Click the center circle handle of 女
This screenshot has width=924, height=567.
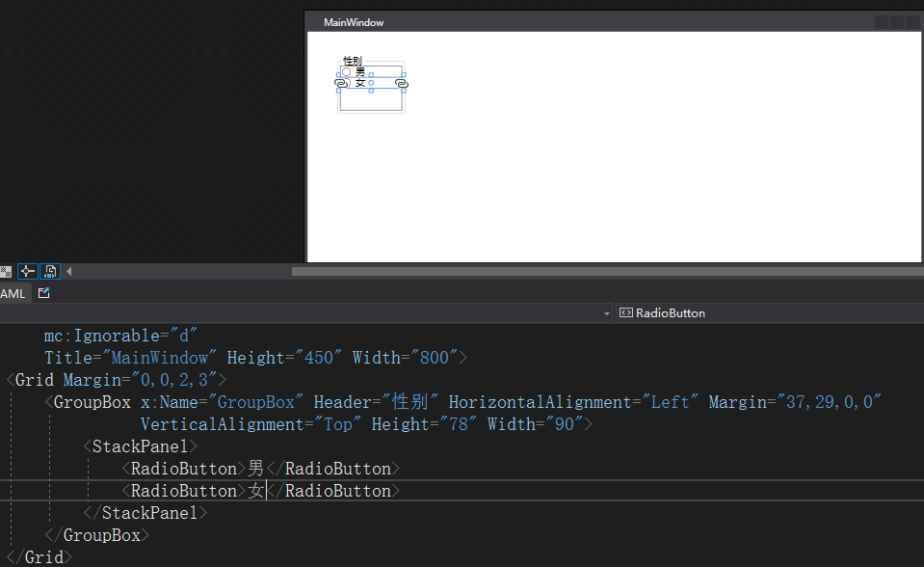tap(371, 83)
